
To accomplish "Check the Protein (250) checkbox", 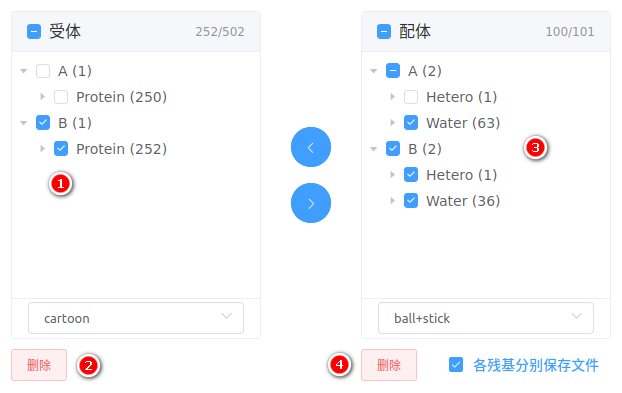I will tap(61, 97).
